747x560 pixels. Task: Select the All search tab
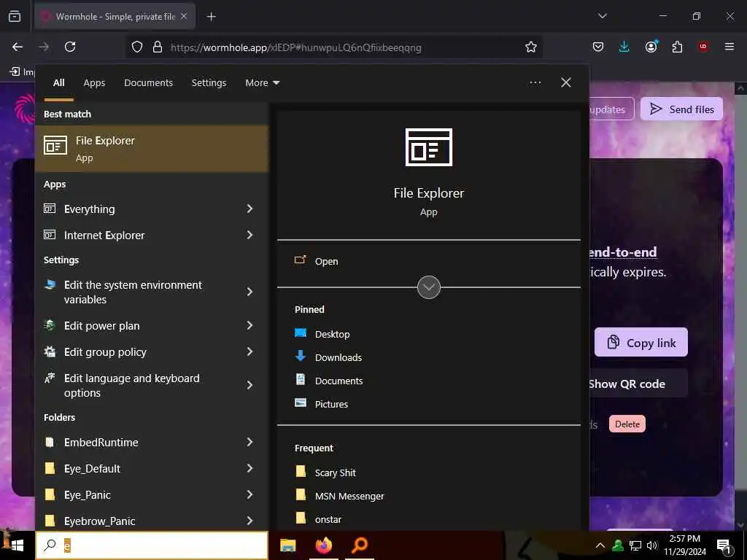[x=59, y=83]
